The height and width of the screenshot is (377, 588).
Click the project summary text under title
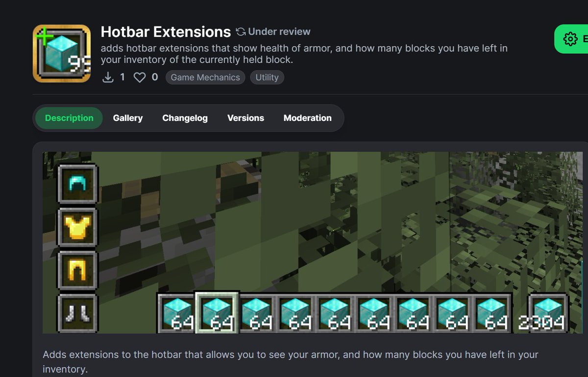(304, 54)
